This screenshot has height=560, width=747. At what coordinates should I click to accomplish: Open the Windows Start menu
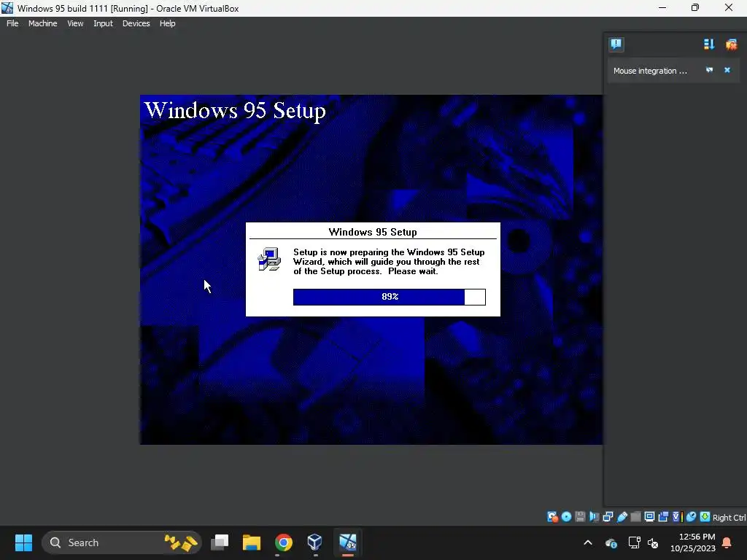pyautogui.click(x=23, y=542)
